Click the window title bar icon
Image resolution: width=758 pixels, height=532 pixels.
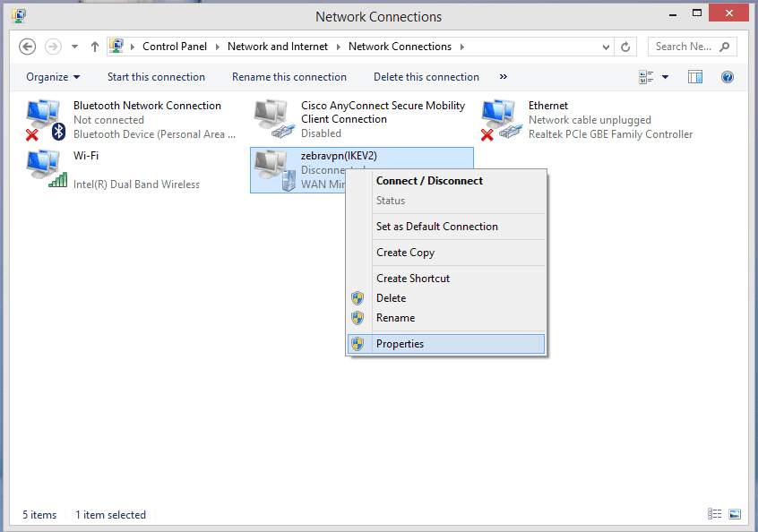coord(19,16)
